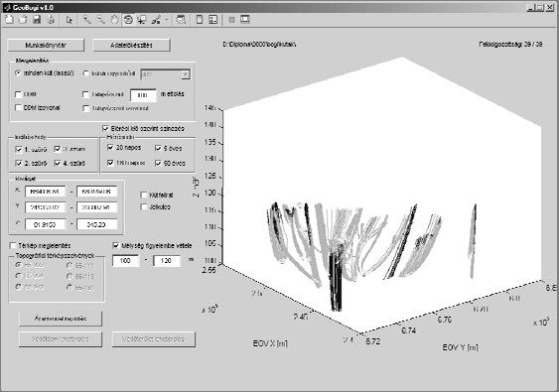559x392 pixels.
Task: Toggle 'Mélység figyelembe vétele' checkbox
Action: [116, 245]
